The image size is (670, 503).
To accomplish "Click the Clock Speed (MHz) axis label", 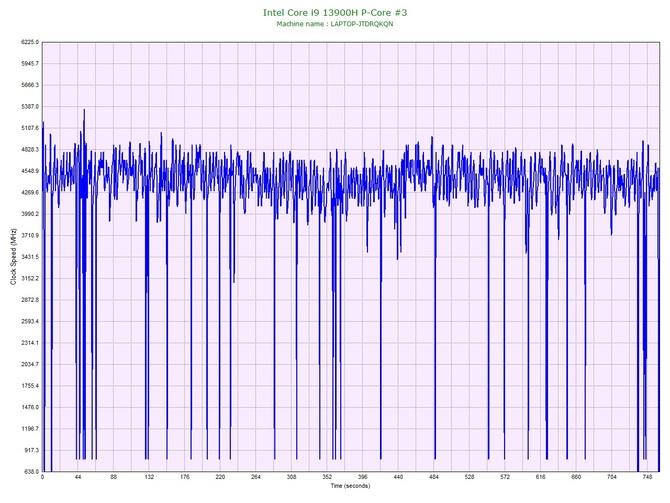I will 14,257.
